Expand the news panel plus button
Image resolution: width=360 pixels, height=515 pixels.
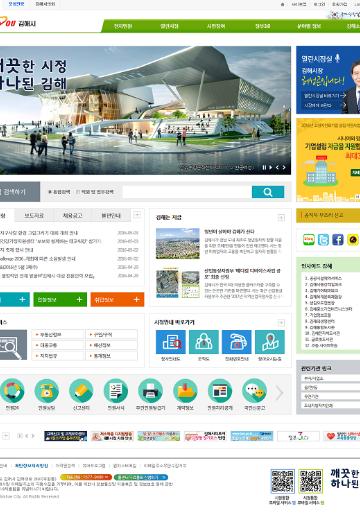[137, 215]
